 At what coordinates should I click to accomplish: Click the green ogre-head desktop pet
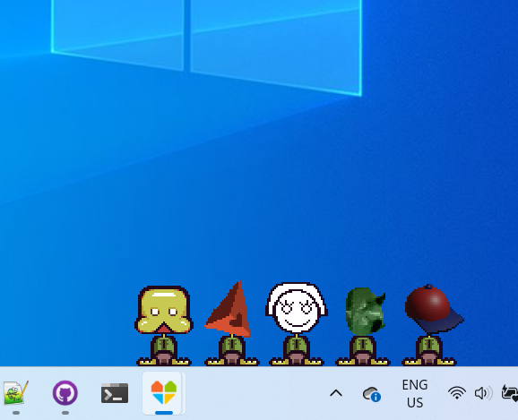(363, 326)
